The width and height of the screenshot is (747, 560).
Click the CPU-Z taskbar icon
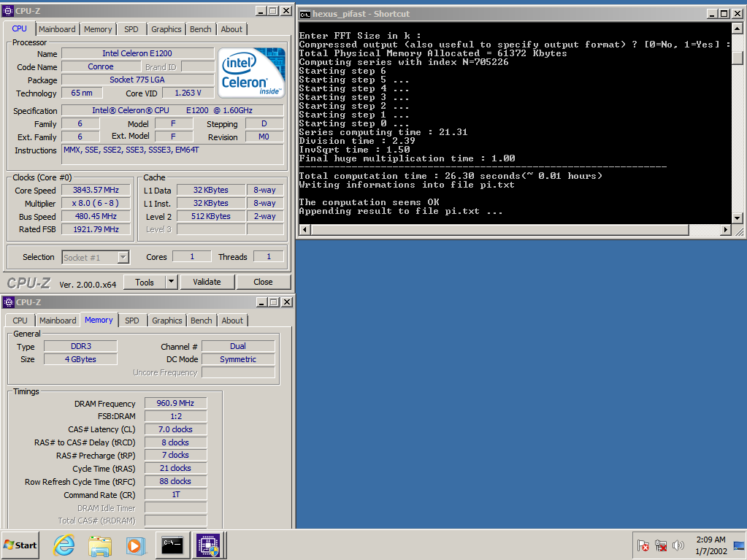tap(209, 545)
